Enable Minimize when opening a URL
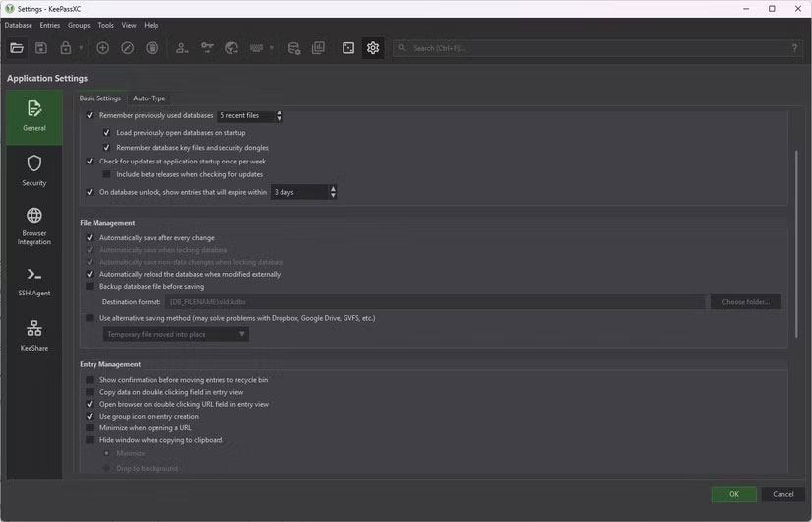The height and width of the screenshot is (522, 812). tap(91, 428)
